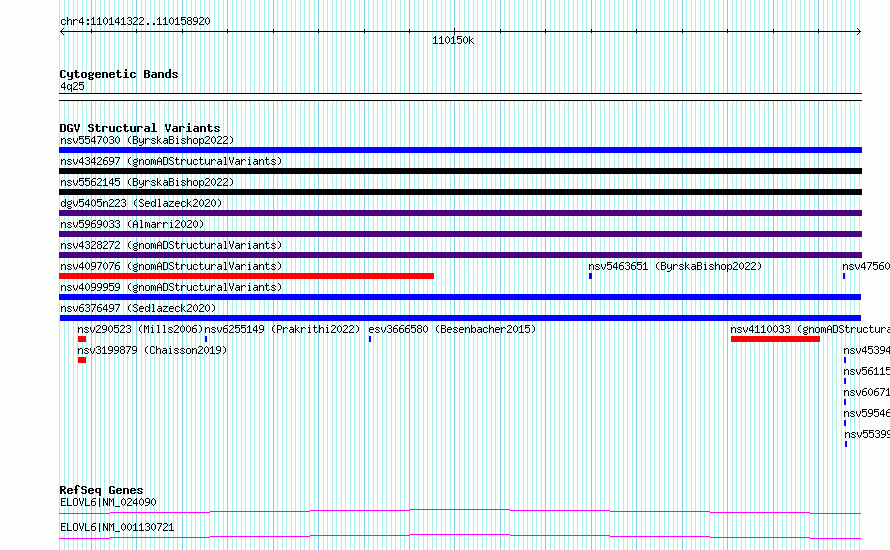Click the purple bar under dgv5405n223
Screen dimensions: 890x550
460,213
